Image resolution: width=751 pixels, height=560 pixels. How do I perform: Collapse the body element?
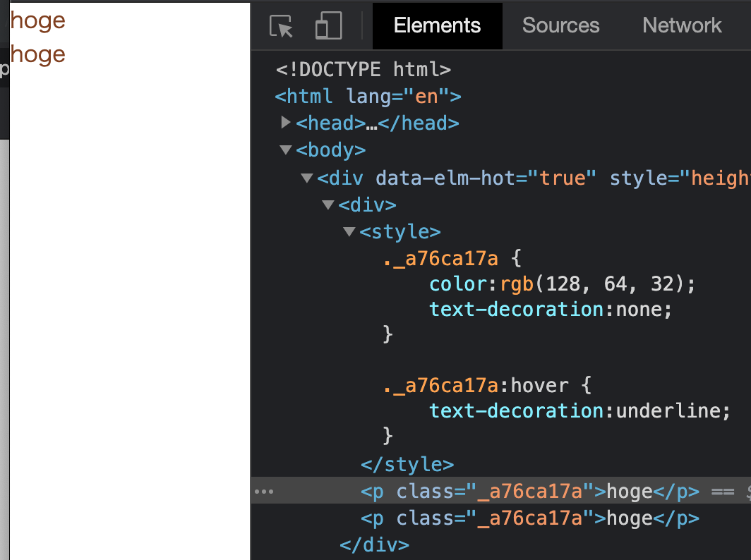tap(285, 150)
